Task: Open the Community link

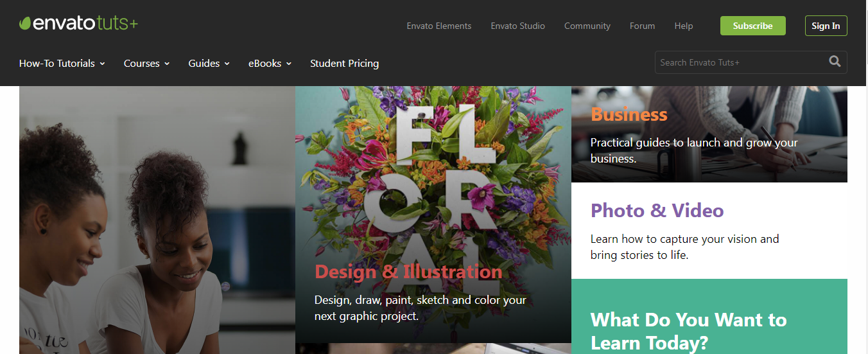Action: [x=587, y=26]
